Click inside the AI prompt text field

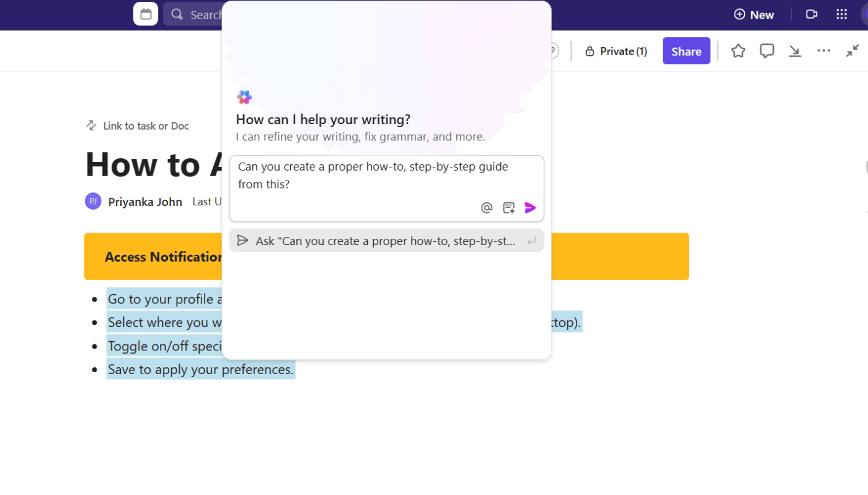coord(372,176)
